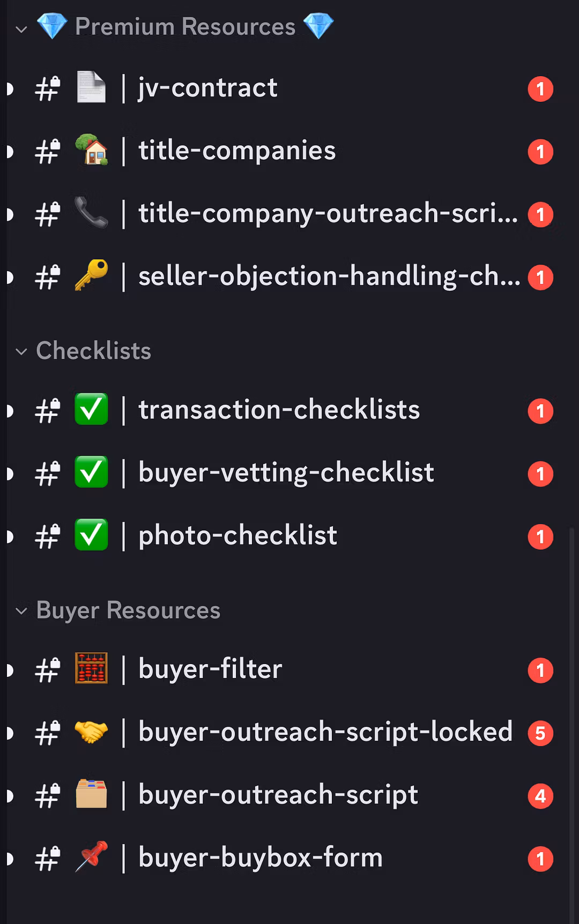This screenshot has height=924, width=579.
Task: Click the abacus emoji beside buyer-filter
Action: [x=91, y=668]
